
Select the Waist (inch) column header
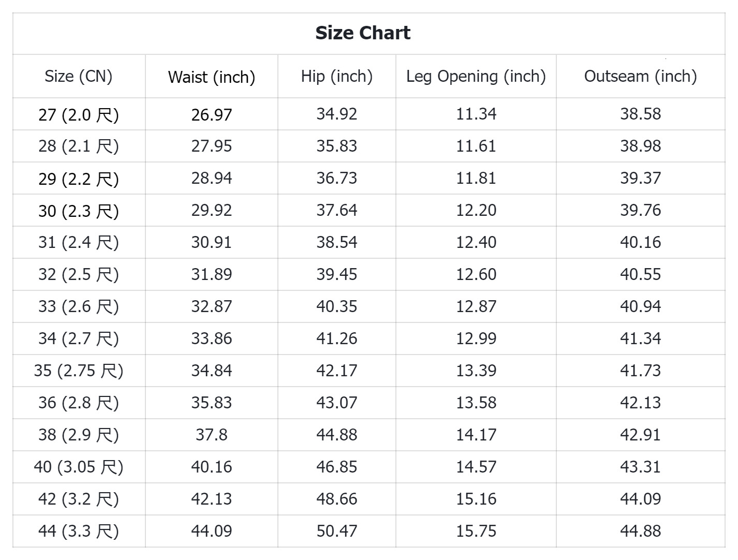click(x=212, y=78)
